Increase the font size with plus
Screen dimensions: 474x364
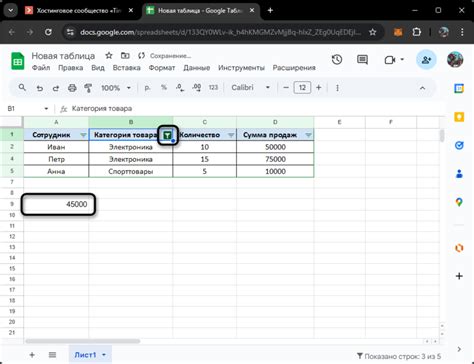319,88
